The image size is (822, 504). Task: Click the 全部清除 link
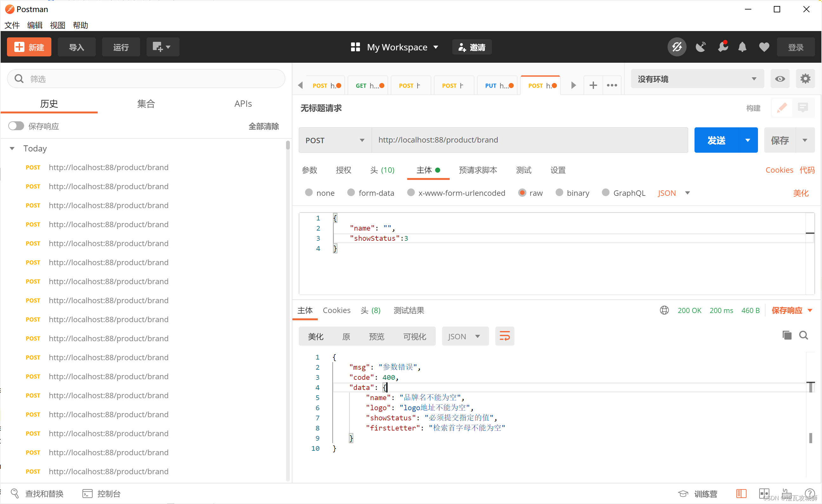pos(263,126)
